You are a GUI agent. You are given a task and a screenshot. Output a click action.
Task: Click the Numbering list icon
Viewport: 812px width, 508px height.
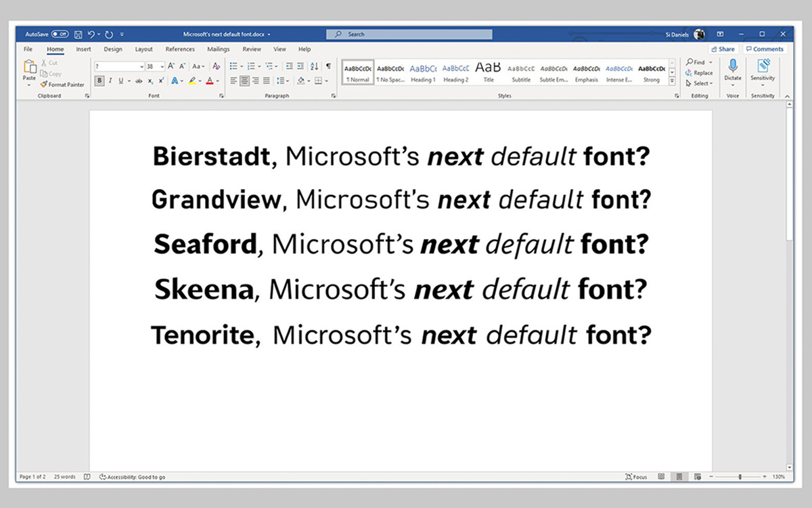coord(250,66)
